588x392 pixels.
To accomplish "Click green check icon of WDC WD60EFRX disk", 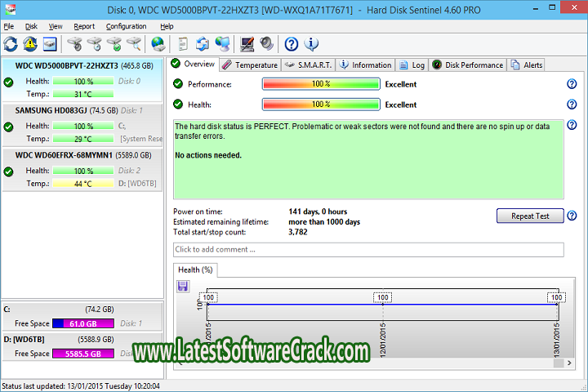I will pos(9,171).
